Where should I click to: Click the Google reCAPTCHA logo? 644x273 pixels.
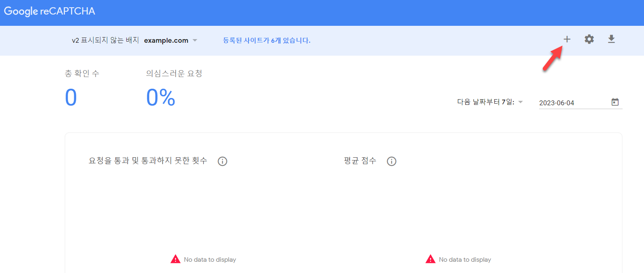pos(50,11)
